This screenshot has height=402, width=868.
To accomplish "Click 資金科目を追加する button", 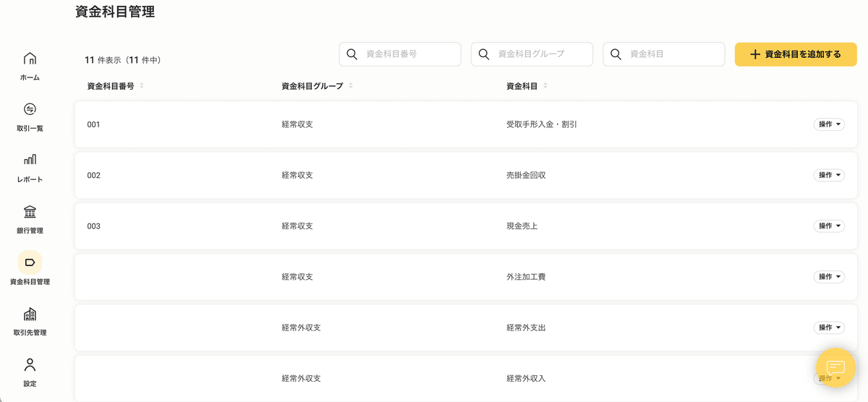I will click(x=796, y=54).
